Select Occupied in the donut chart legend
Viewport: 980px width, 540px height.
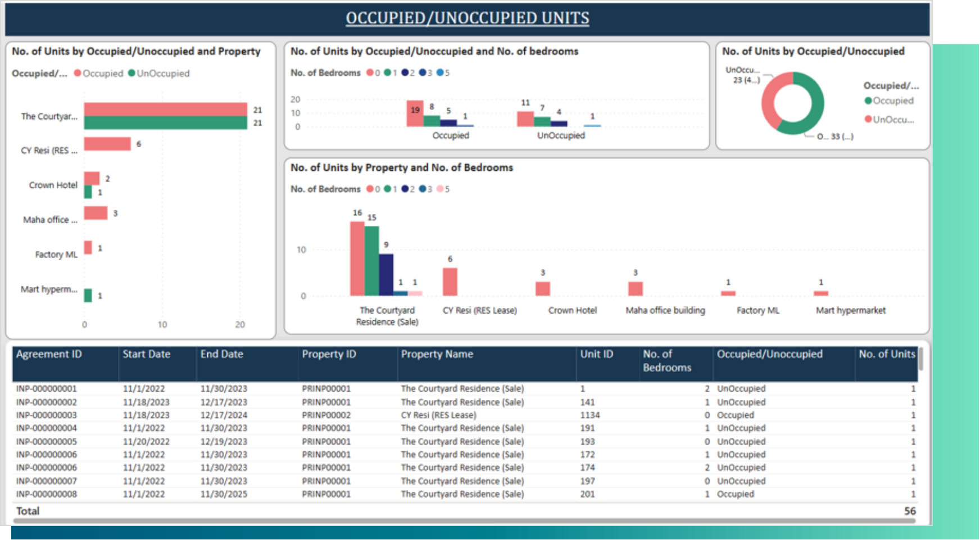892,101
